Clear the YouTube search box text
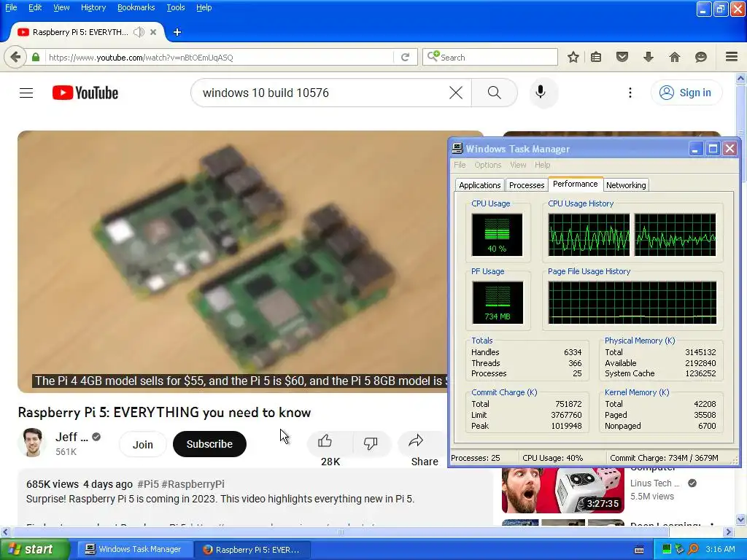747x560 pixels. pos(456,93)
